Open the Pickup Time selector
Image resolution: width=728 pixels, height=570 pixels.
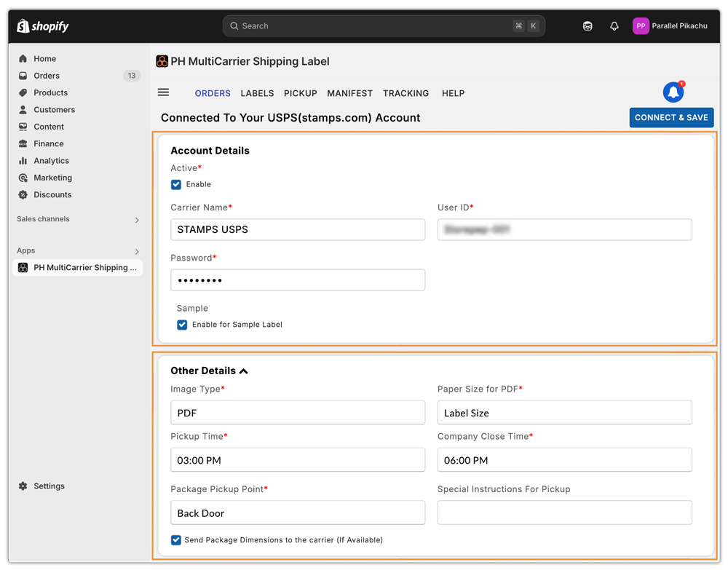tap(298, 460)
